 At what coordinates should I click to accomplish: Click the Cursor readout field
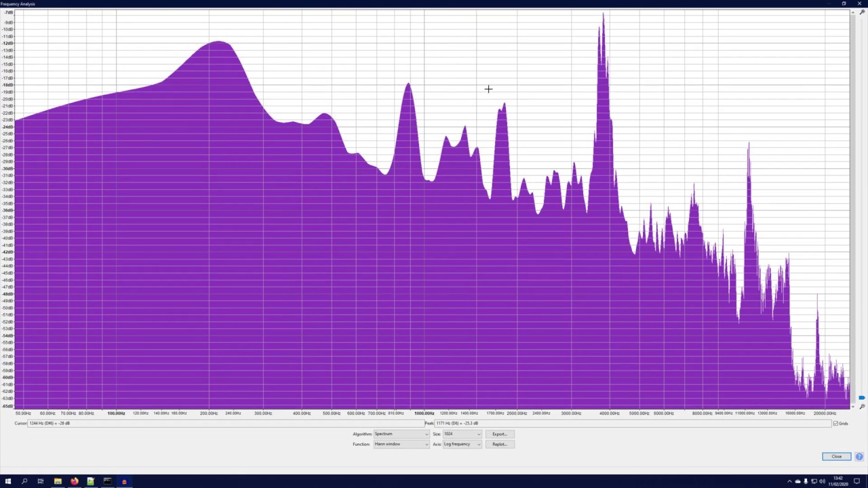[226, 424]
